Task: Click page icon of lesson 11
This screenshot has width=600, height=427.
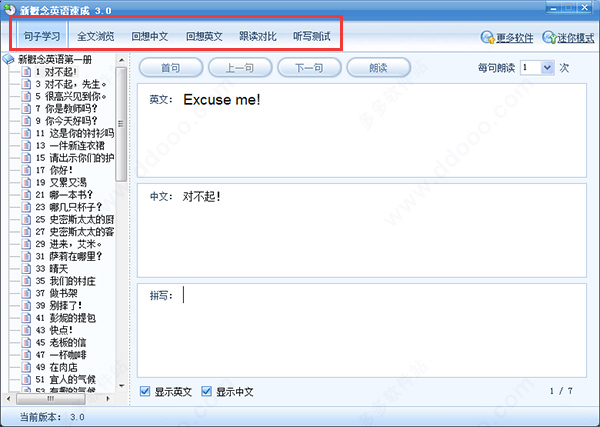Action: [x=26, y=133]
